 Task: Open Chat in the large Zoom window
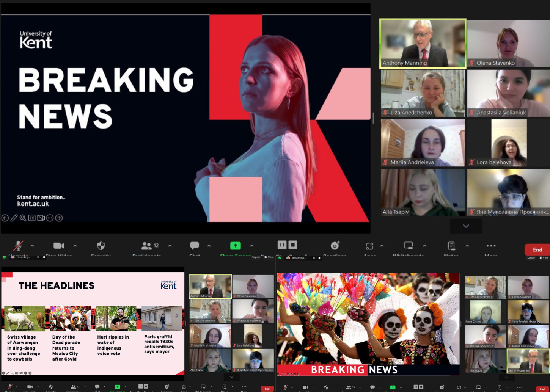click(195, 246)
